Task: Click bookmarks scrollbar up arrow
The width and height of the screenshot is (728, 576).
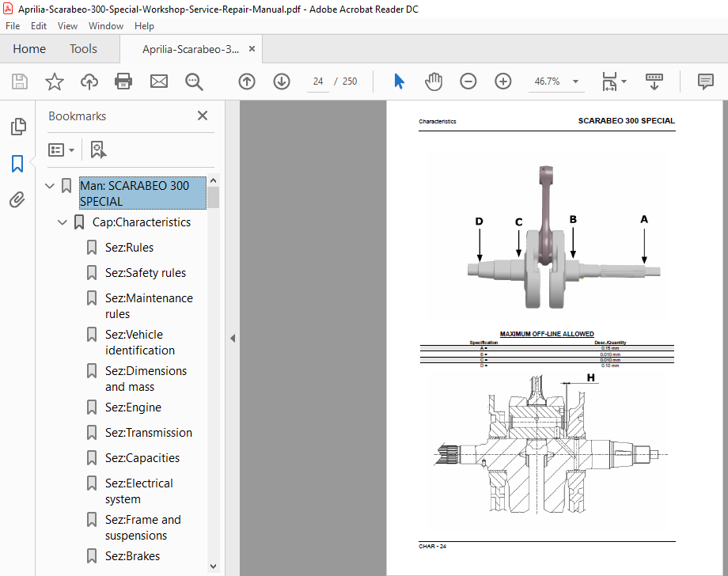Action: tap(213, 180)
